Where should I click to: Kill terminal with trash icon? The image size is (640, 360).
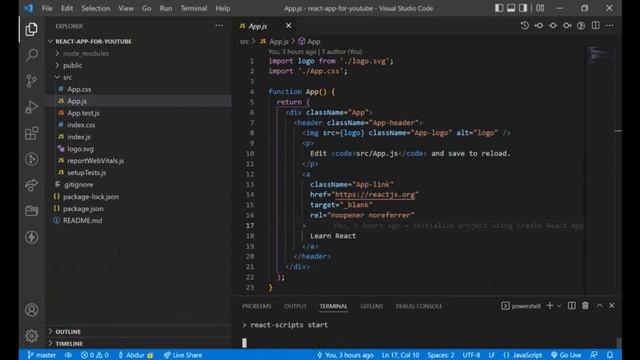(585, 306)
